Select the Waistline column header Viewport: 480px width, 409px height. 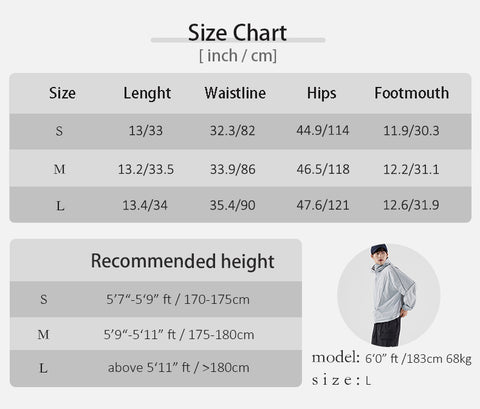(x=235, y=93)
